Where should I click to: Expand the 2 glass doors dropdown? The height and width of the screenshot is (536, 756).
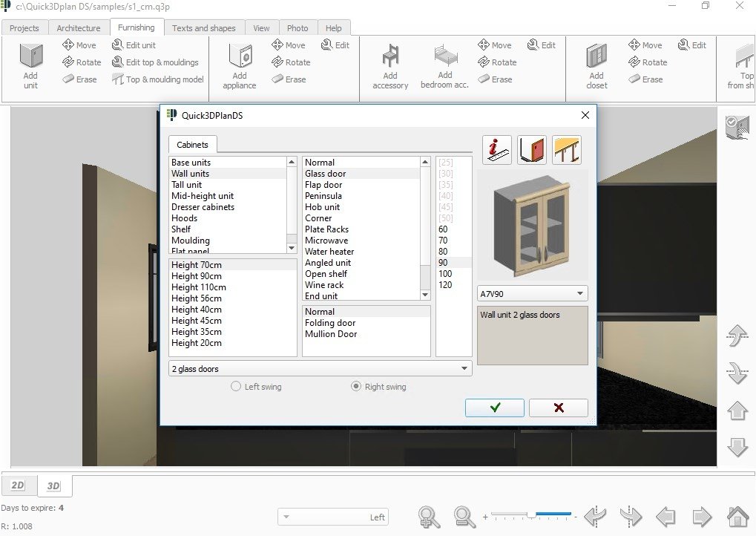(x=321, y=368)
